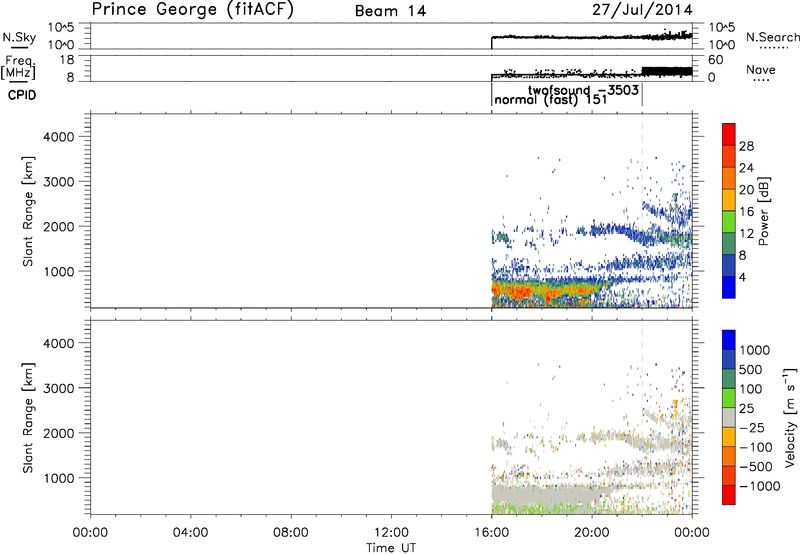Click the 'normal (fast) 151' CPID text
Viewport: 800px width, 554px height.
pyautogui.click(x=551, y=99)
